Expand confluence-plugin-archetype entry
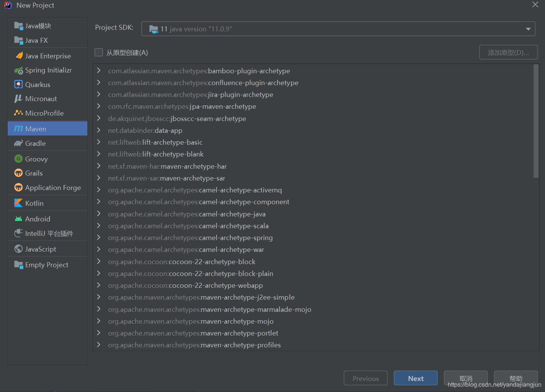545x392 pixels. click(x=99, y=82)
